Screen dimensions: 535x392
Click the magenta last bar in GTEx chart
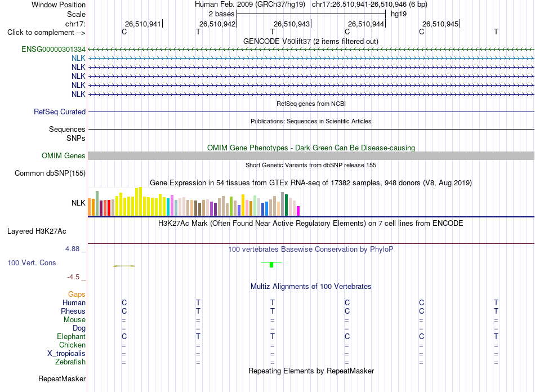point(298,211)
